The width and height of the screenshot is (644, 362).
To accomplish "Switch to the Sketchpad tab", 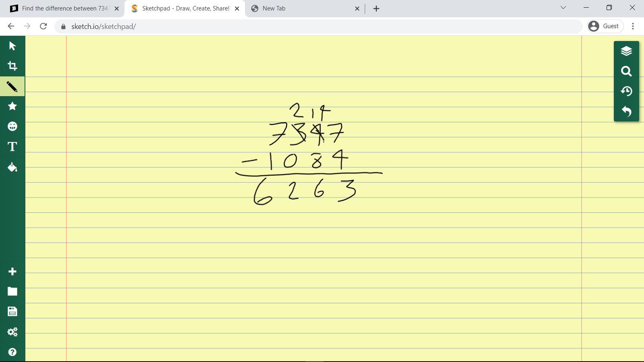I will (x=185, y=8).
